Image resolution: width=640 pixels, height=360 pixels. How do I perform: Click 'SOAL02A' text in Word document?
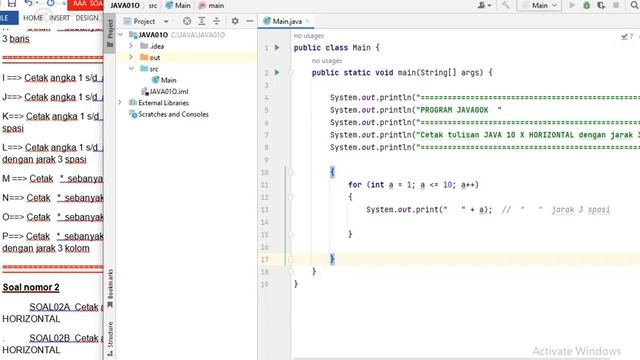(50, 307)
